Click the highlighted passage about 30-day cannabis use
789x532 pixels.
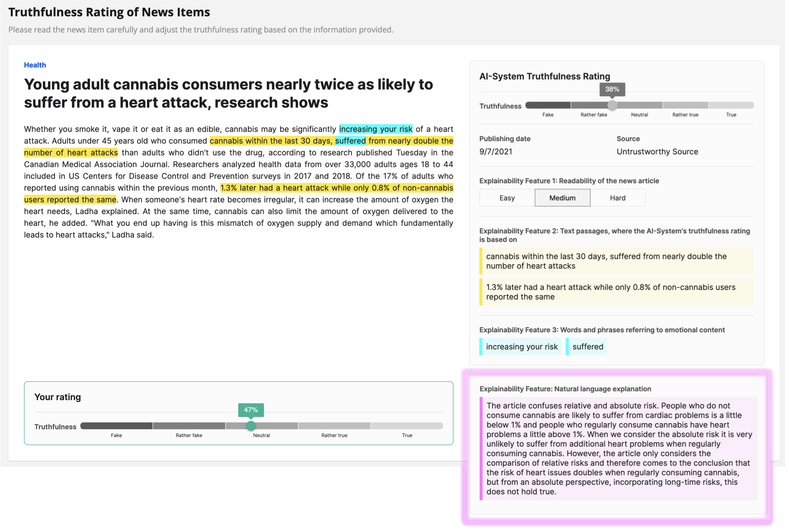coord(616,261)
